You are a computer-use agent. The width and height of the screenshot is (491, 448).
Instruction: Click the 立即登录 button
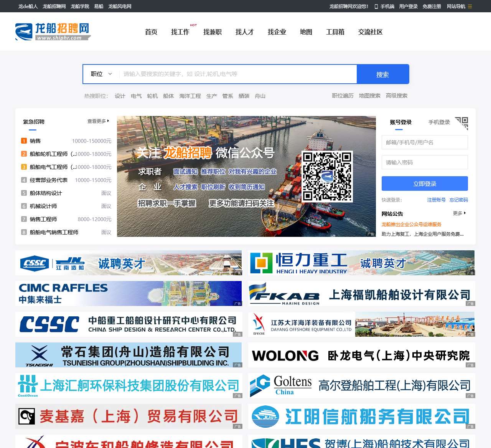coord(425,183)
